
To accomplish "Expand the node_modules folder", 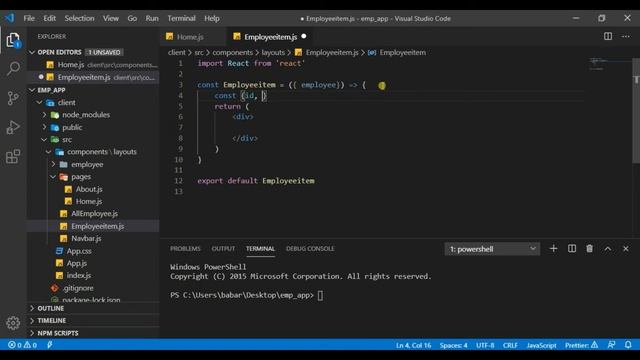I will point(44,115).
